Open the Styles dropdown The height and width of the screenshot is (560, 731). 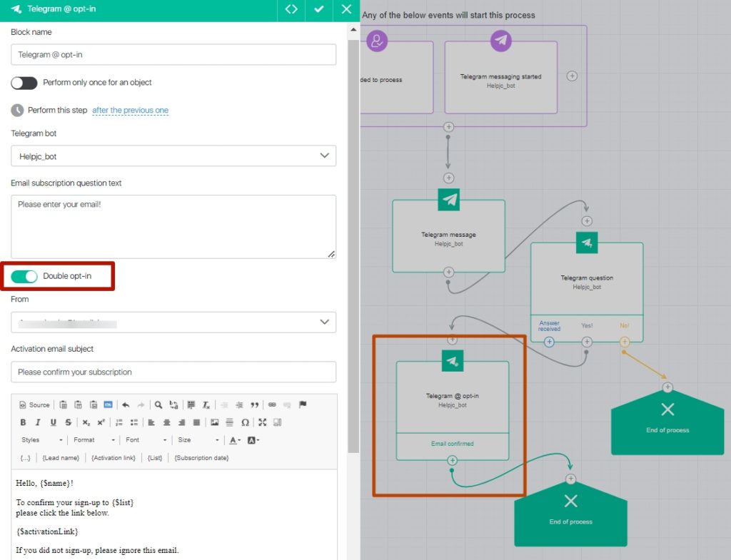pyautogui.click(x=41, y=440)
